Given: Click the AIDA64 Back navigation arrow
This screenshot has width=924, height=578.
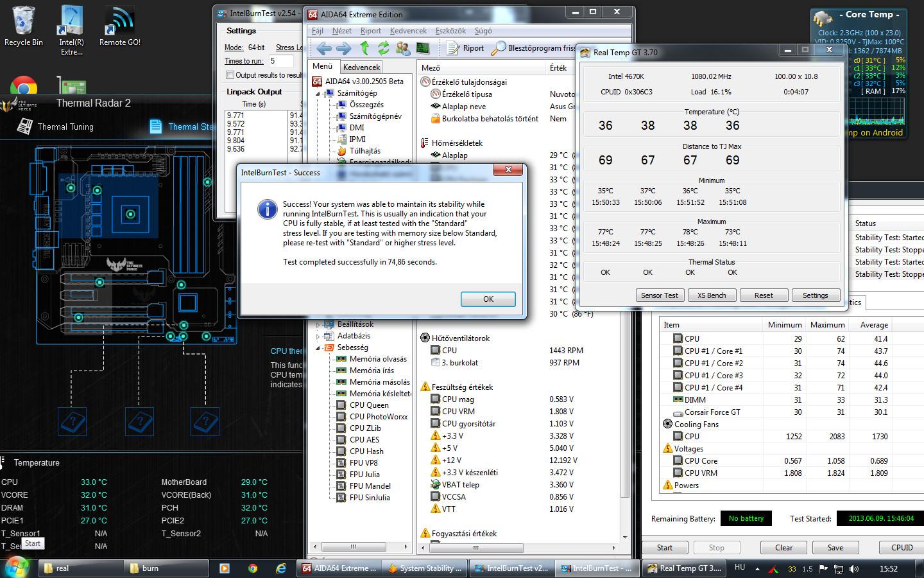Looking at the screenshot, I should click(x=324, y=48).
